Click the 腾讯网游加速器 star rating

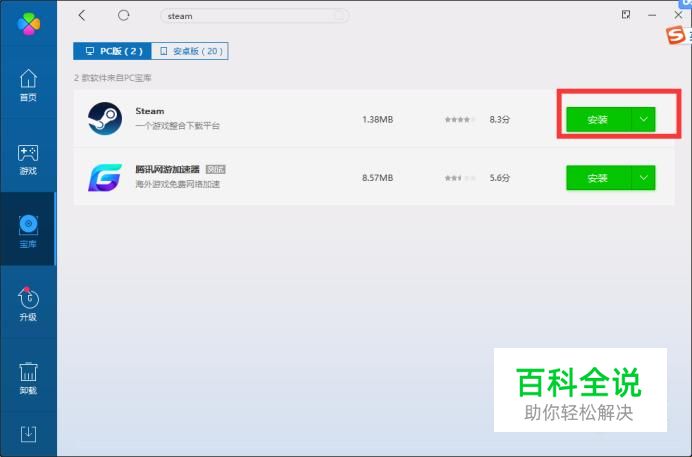pyautogui.click(x=460, y=178)
